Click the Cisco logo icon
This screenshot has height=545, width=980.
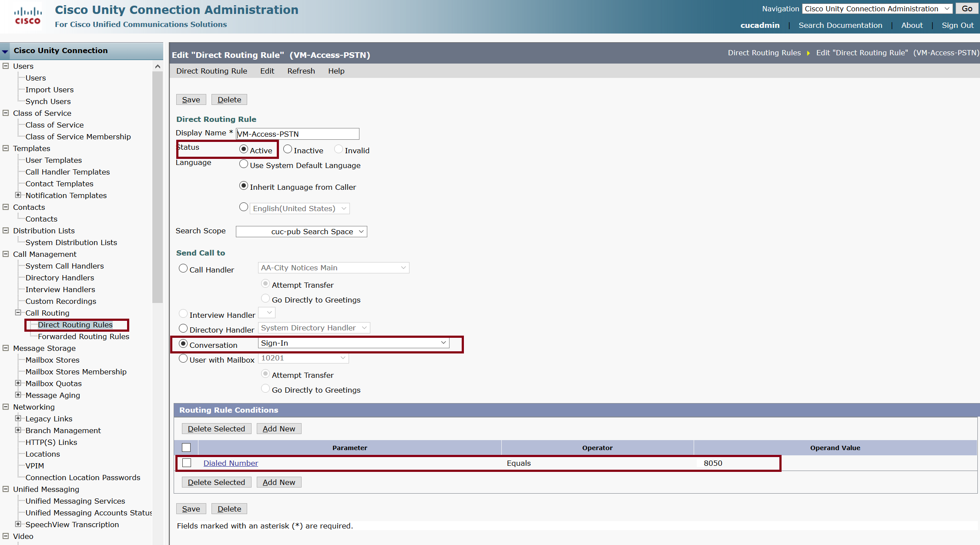[27, 16]
